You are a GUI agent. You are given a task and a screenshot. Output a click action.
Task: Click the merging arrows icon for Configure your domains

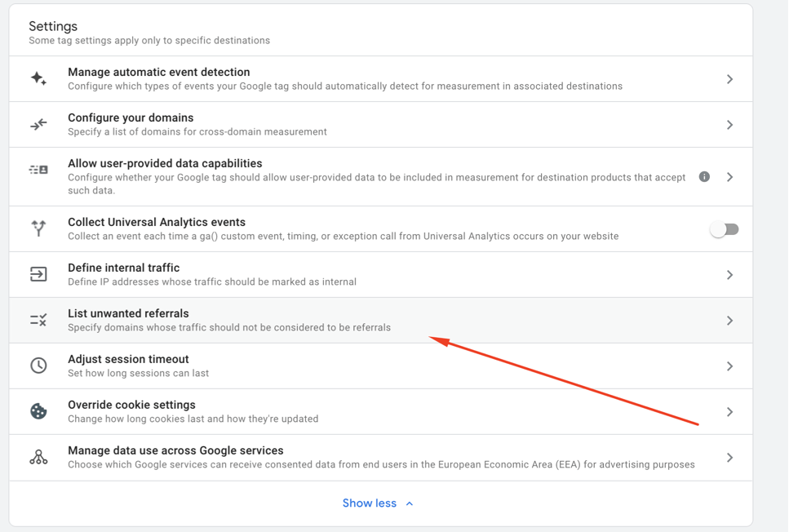pos(38,124)
